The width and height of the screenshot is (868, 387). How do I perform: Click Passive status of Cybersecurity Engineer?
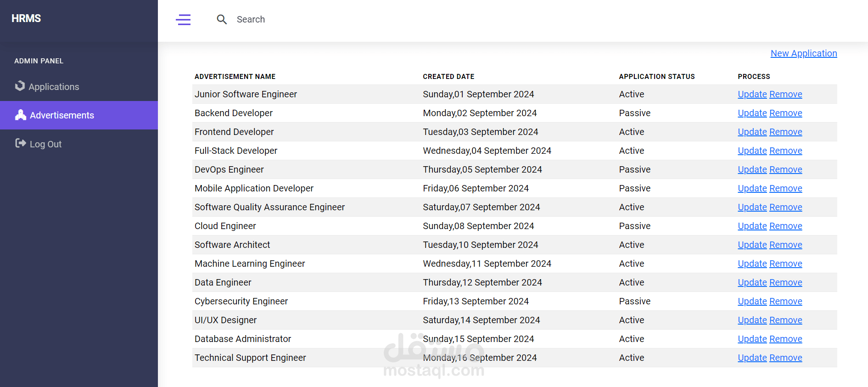click(634, 301)
